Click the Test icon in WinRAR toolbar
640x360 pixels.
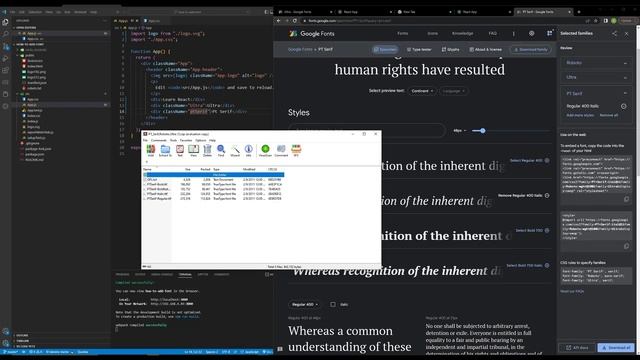tap(180, 150)
